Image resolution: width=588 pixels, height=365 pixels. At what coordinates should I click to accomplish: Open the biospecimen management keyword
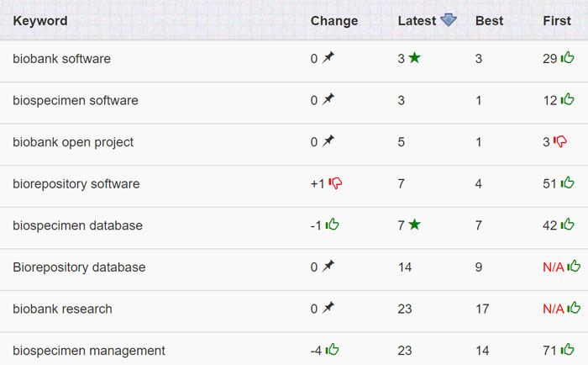click(89, 351)
